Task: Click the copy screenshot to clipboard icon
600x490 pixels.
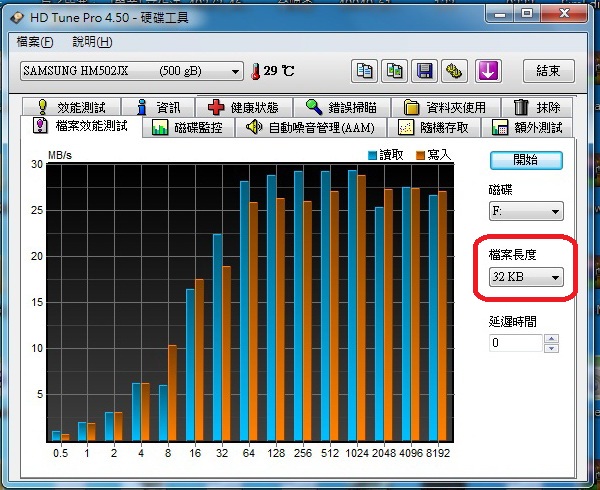Action: 395,71
